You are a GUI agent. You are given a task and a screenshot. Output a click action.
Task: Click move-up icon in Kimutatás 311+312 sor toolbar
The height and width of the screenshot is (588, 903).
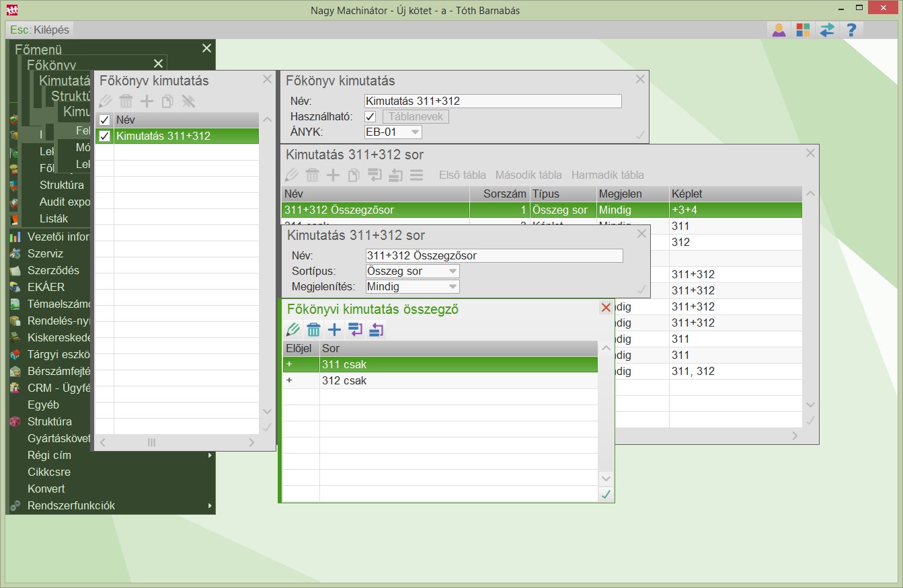point(395,175)
